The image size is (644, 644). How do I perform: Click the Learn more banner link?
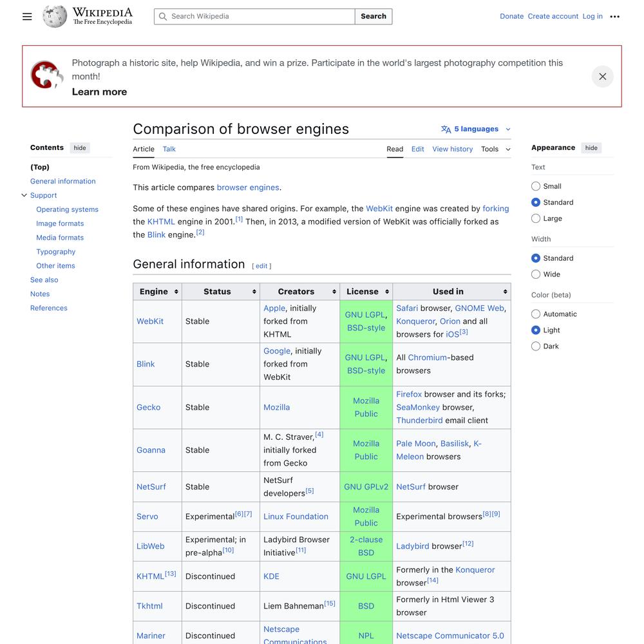coord(99,92)
